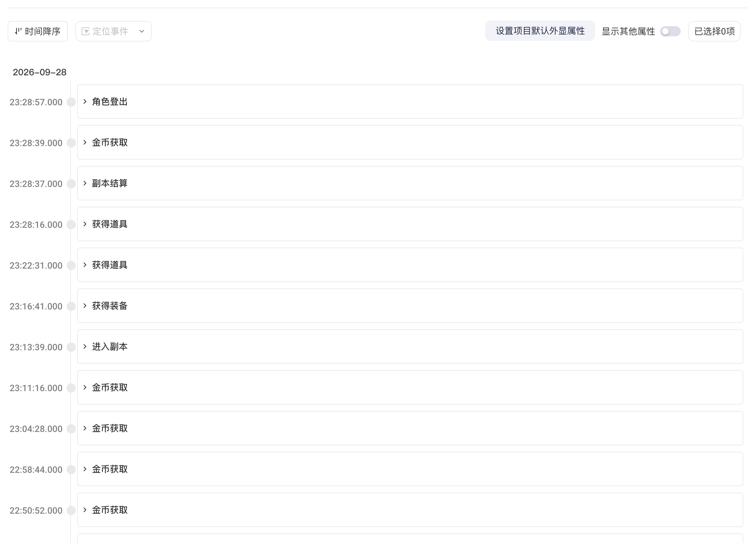Expand the 副本结算 event at 23:28:37
The width and height of the screenshot is (756, 543).
pyautogui.click(x=85, y=183)
